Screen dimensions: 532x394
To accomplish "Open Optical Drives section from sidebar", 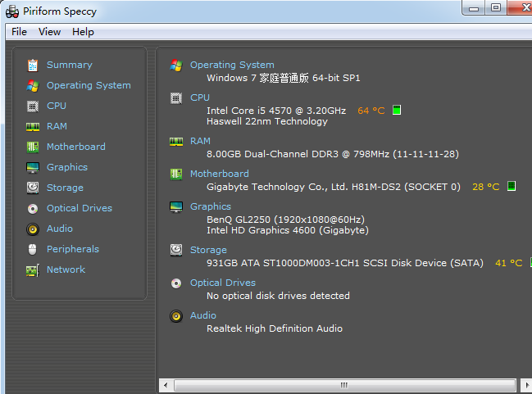I will pos(80,208).
